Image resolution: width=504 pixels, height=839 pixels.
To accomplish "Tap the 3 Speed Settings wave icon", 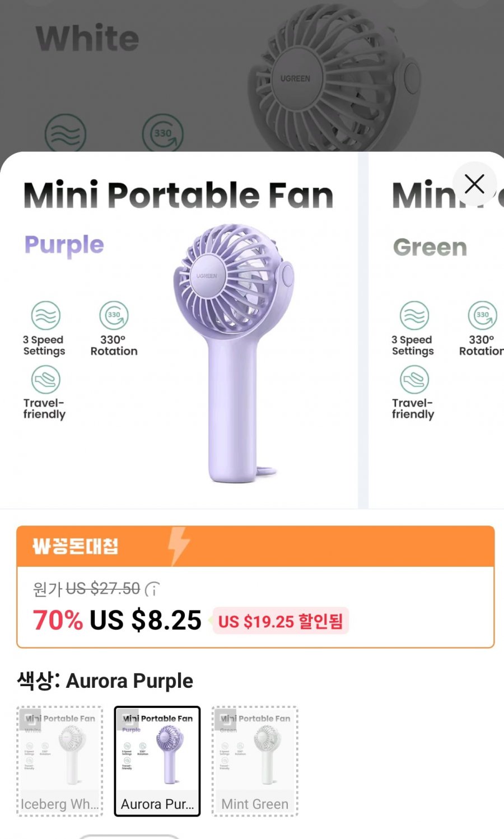I will 45,315.
